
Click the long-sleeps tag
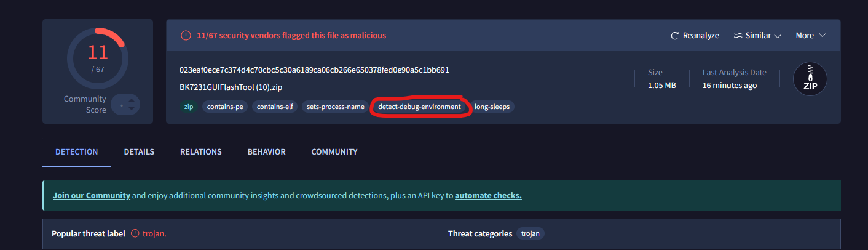(x=492, y=107)
